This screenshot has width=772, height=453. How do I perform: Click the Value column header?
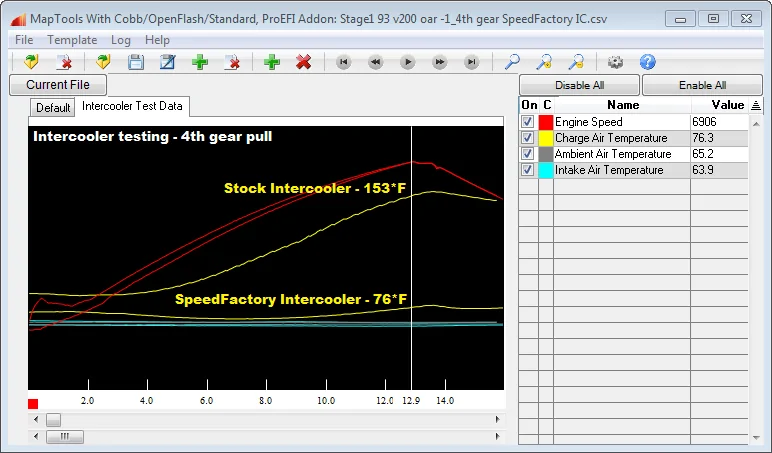720,105
